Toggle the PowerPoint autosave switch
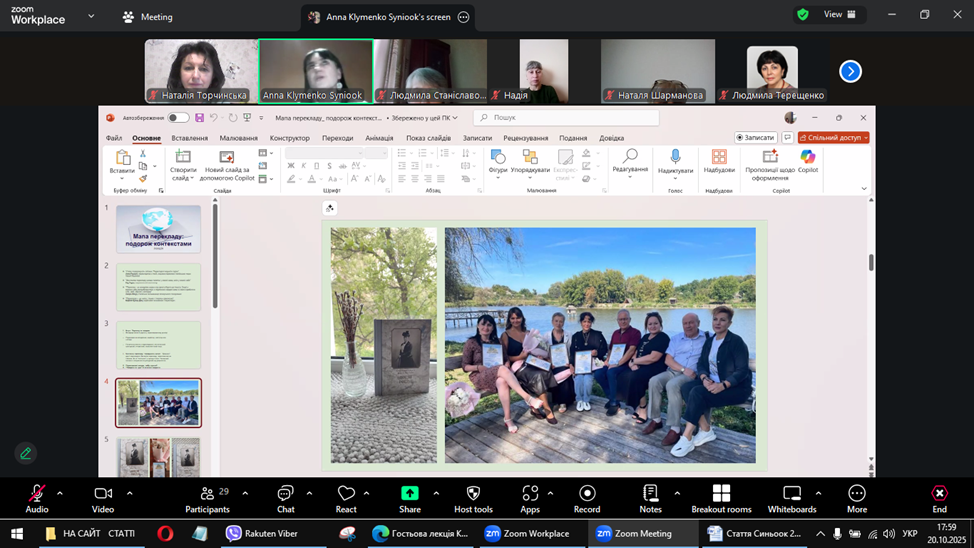The width and height of the screenshot is (974, 548). tap(177, 118)
